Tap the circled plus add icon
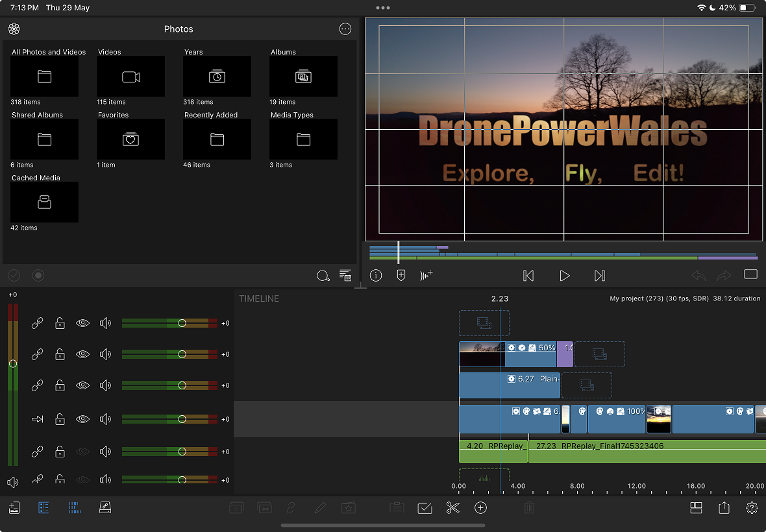Screen dimensions: 766x532 481,508
